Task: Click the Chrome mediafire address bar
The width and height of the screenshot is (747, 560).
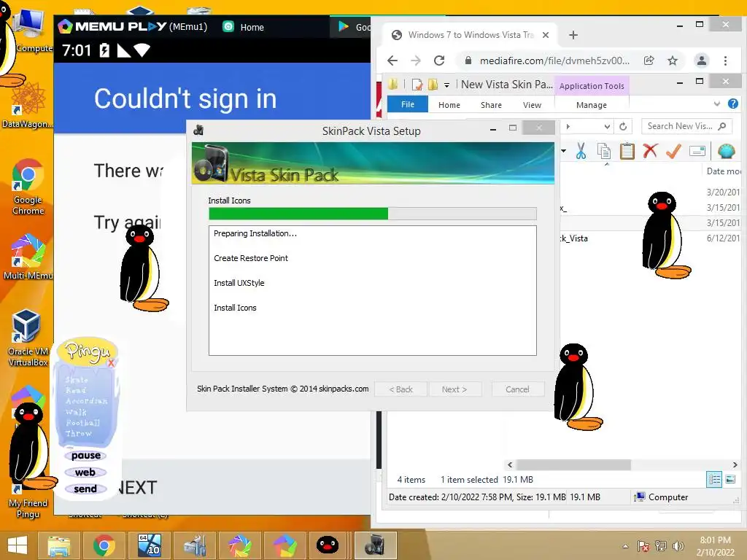Action: [554, 61]
